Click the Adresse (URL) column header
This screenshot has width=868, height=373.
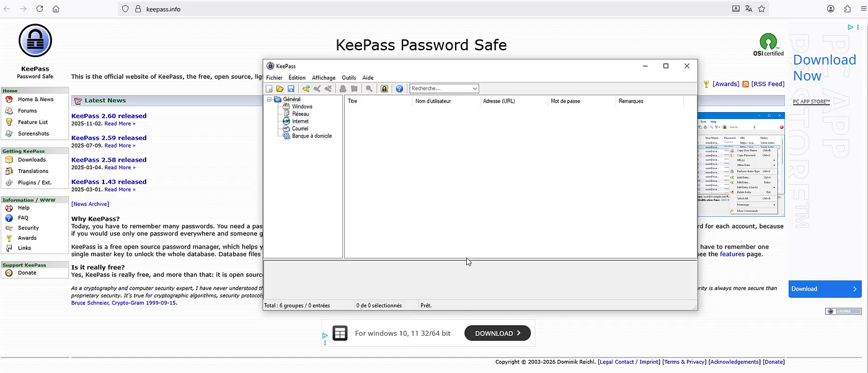[514, 101]
